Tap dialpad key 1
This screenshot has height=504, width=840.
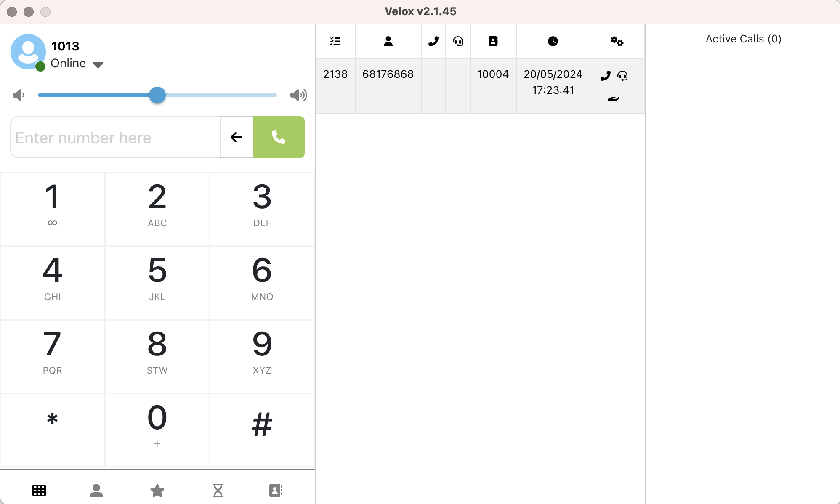[52, 209]
